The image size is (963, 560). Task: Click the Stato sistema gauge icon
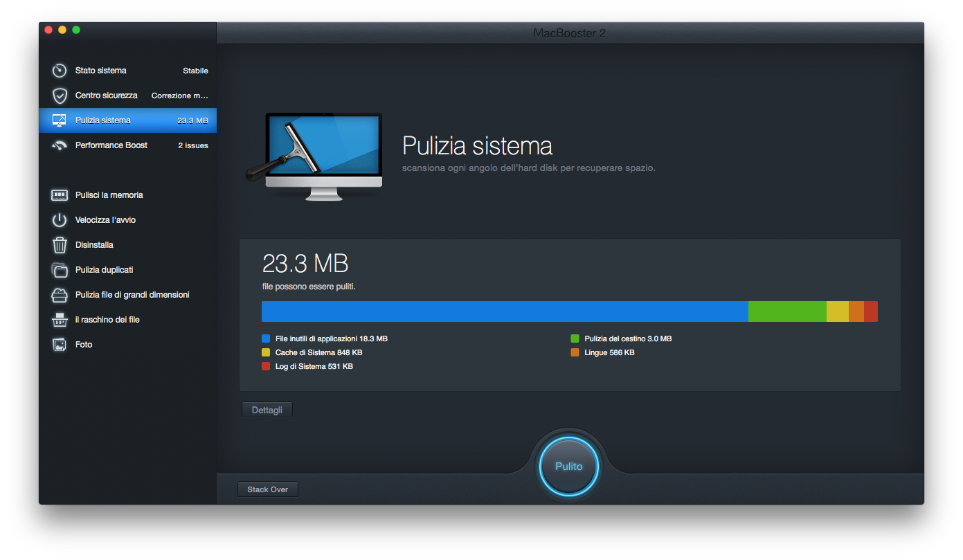click(60, 71)
